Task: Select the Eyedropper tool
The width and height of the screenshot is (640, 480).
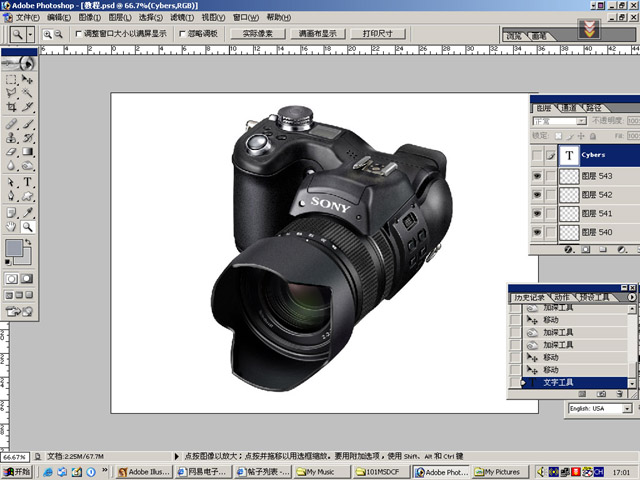Action: (x=27, y=213)
